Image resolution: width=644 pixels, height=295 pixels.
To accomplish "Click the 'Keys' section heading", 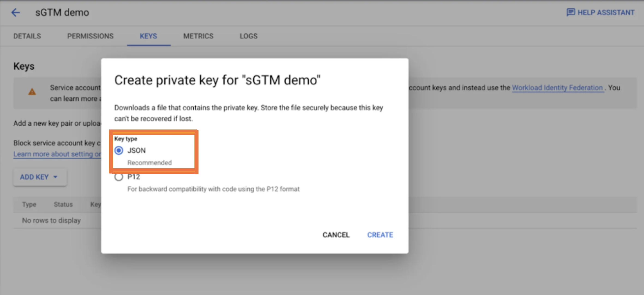I will [x=24, y=66].
